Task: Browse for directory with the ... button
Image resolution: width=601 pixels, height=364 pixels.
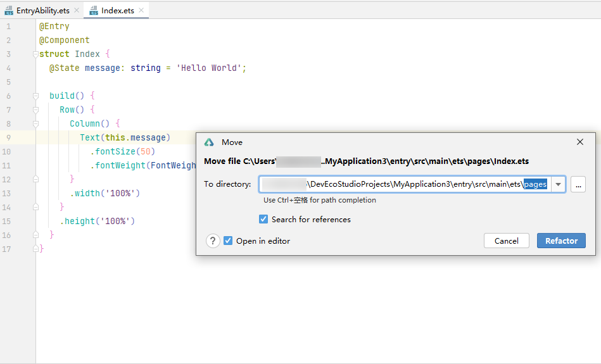Action: (x=578, y=184)
